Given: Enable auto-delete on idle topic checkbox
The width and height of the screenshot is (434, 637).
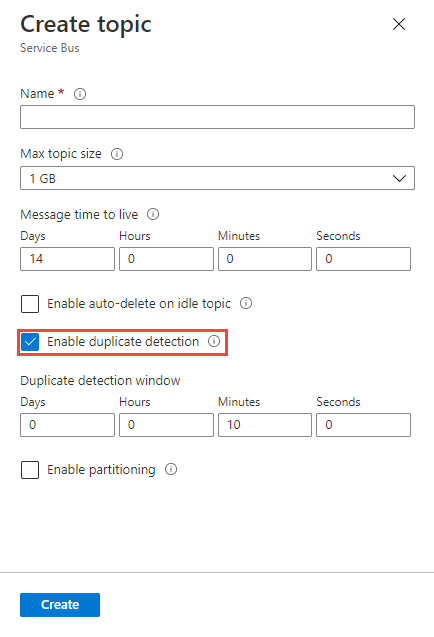Looking at the screenshot, I should [30, 304].
